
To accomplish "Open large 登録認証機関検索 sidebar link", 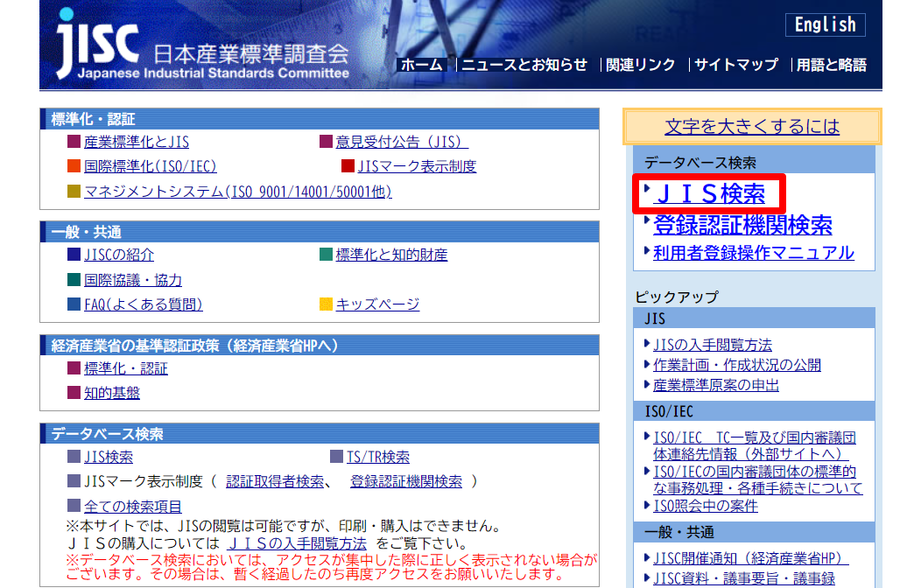I will pyautogui.click(x=742, y=225).
